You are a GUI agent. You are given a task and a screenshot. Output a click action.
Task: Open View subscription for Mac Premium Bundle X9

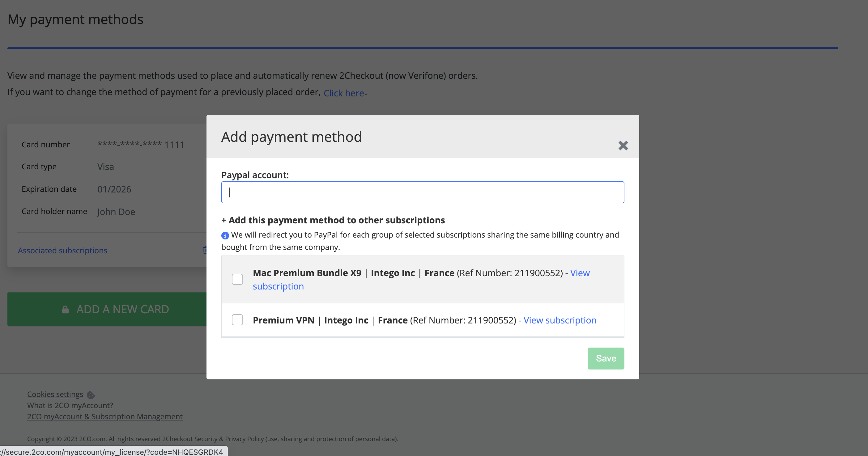click(x=580, y=273)
